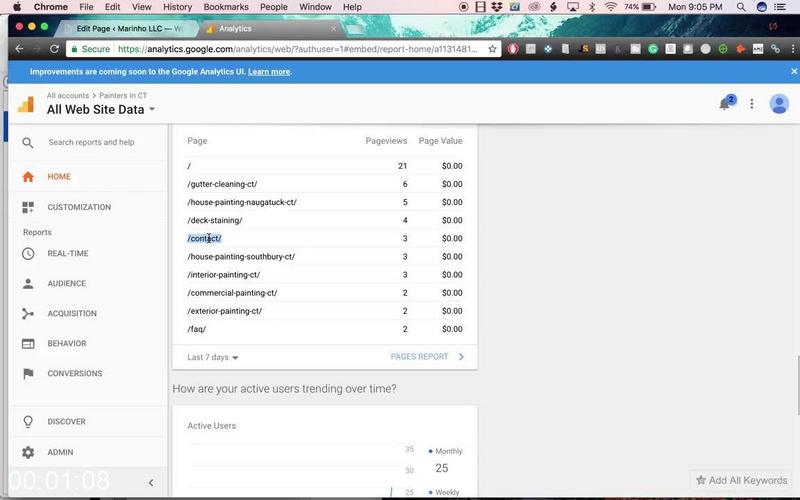Click the /house-painting-southbury-ct/ row
Image resolution: width=800 pixels, height=500 pixels.
pyautogui.click(x=324, y=257)
